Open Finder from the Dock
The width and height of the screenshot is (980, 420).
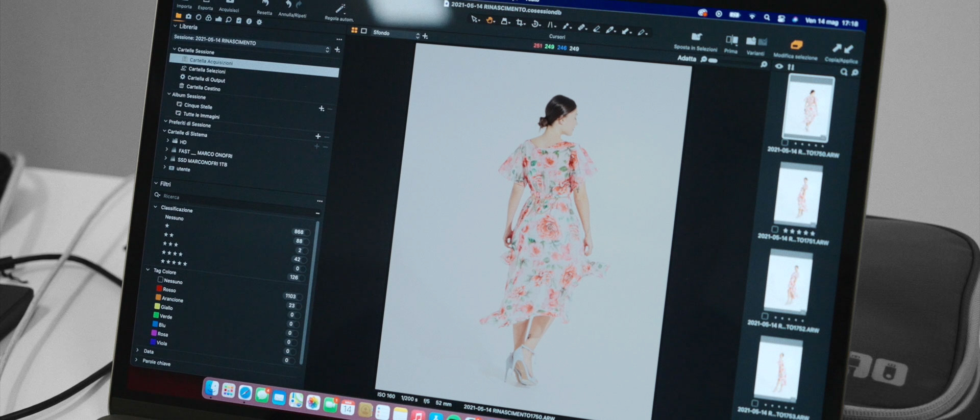(212, 388)
